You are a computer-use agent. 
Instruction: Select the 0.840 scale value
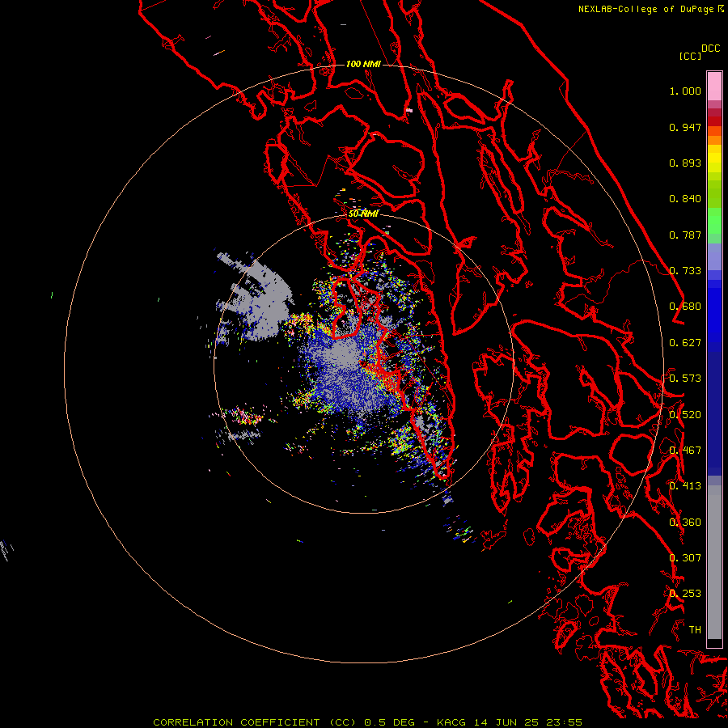pyautogui.click(x=685, y=199)
